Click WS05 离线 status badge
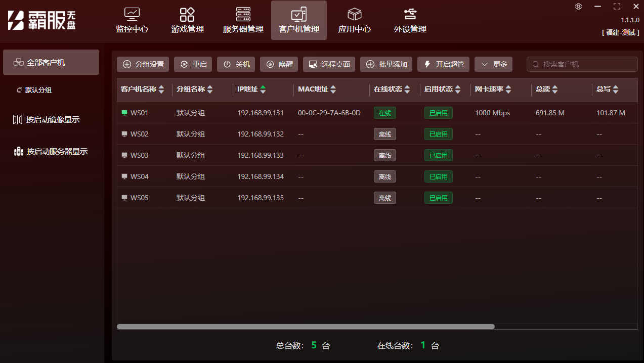This screenshot has height=363, width=644. click(x=385, y=198)
